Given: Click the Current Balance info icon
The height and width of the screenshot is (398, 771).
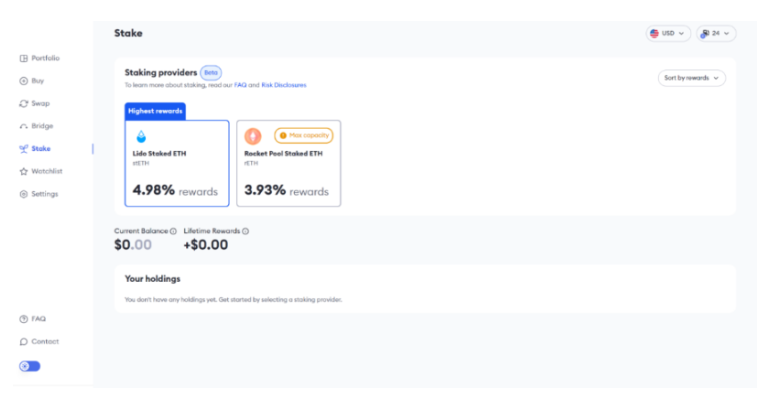Looking at the screenshot, I should pos(173,231).
